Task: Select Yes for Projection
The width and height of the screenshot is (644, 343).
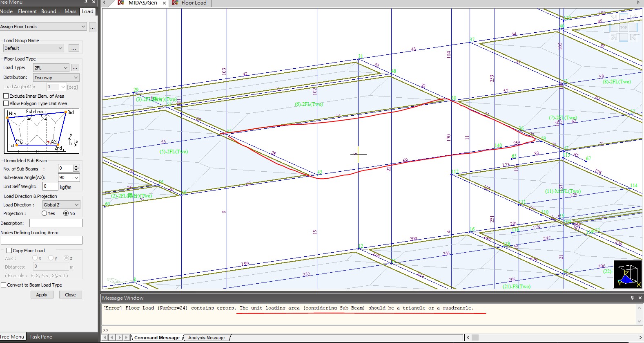Action: pyautogui.click(x=45, y=213)
